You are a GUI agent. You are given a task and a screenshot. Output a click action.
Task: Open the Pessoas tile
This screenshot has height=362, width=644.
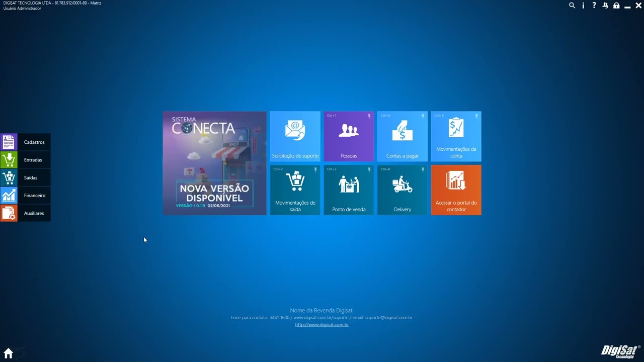pos(349,136)
